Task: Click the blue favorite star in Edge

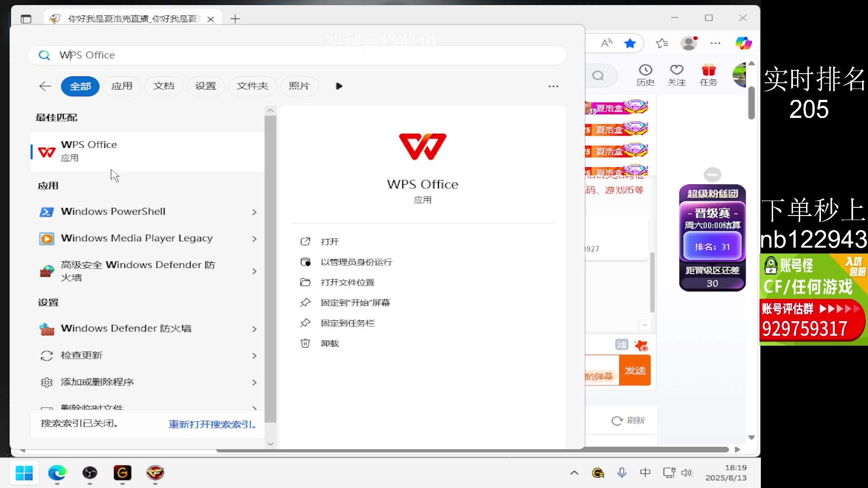Action: [x=630, y=43]
